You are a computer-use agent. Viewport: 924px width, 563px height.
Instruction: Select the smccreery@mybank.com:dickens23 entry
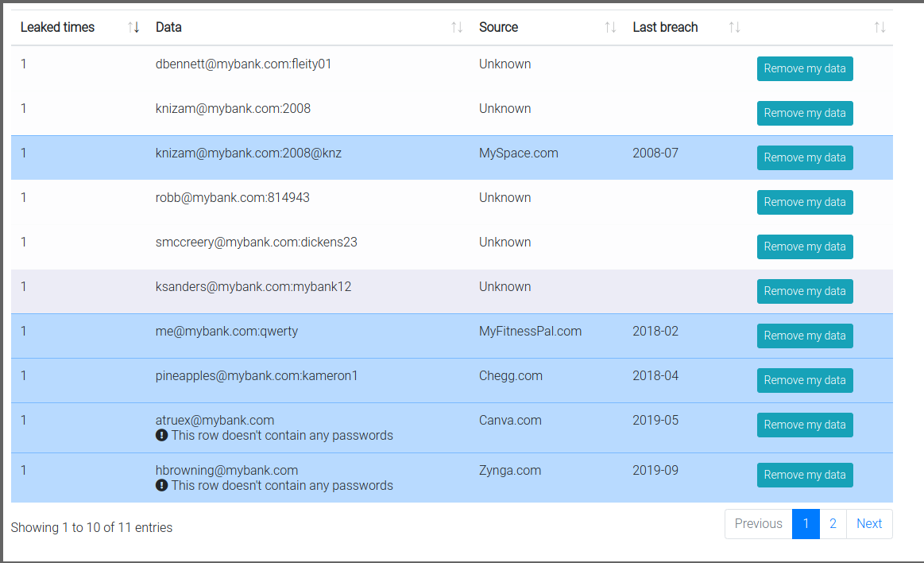(257, 243)
